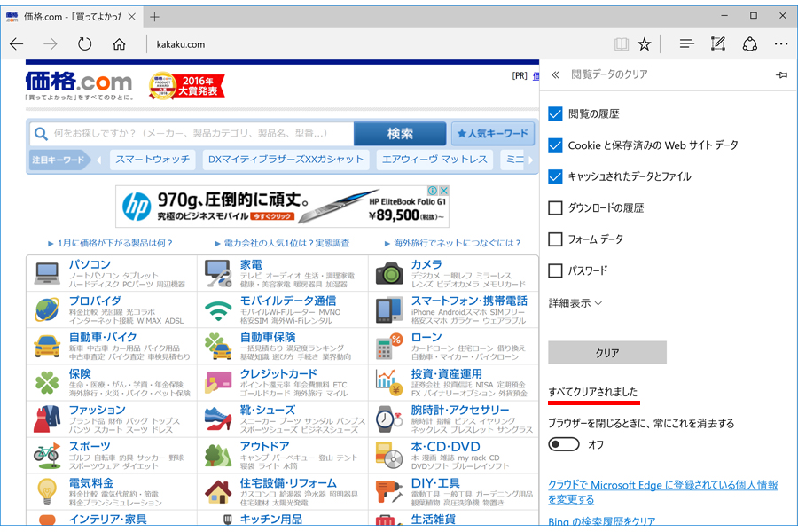Add page to favorites with star icon
The image size is (798, 532).
point(645,44)
